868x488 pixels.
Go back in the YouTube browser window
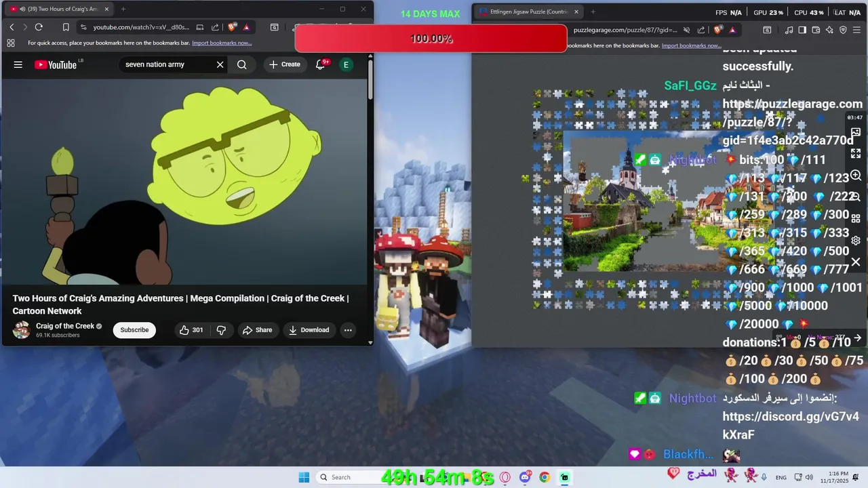pyautogui.click(x=12, y=27)
